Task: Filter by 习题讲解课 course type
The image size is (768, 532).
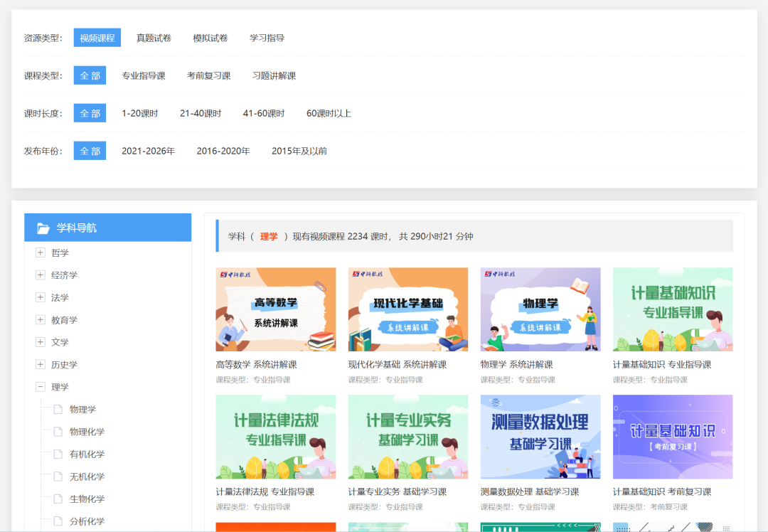Action: 274,75
